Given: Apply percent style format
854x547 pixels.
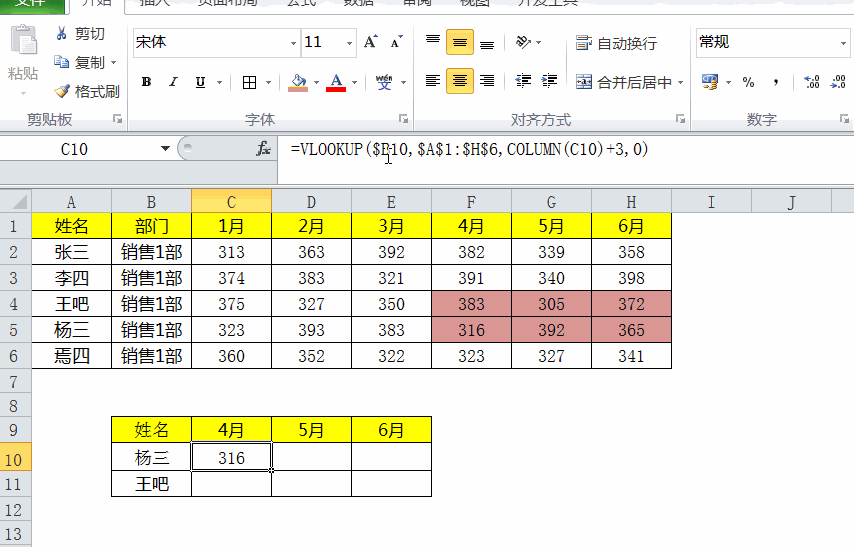Looking at the screenshot, I should point(748,82).
